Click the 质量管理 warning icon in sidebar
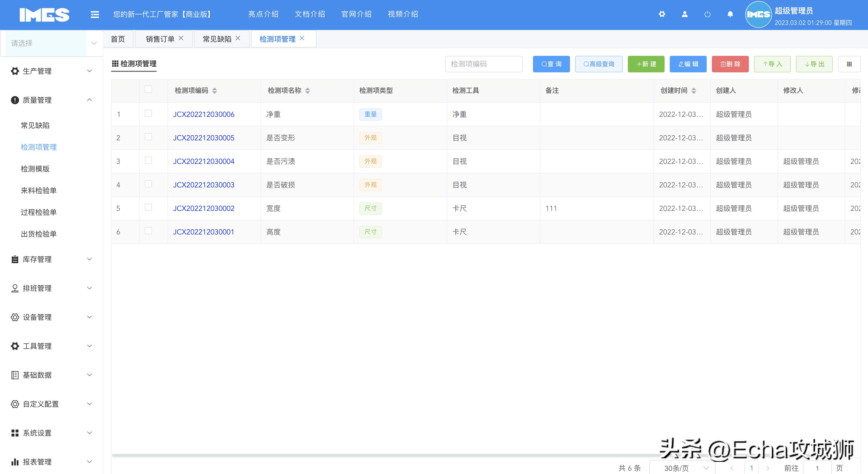This screenshot has height=474, width=868. (14, 100)
